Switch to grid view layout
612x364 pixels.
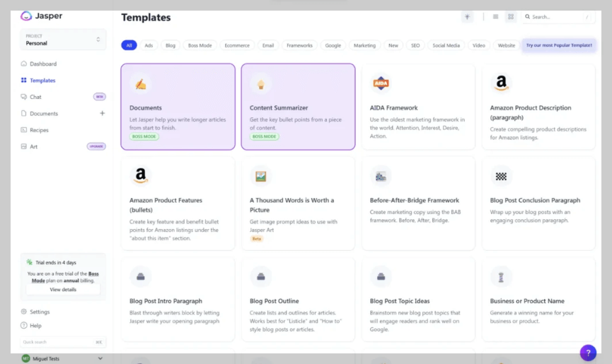point(511,17)
